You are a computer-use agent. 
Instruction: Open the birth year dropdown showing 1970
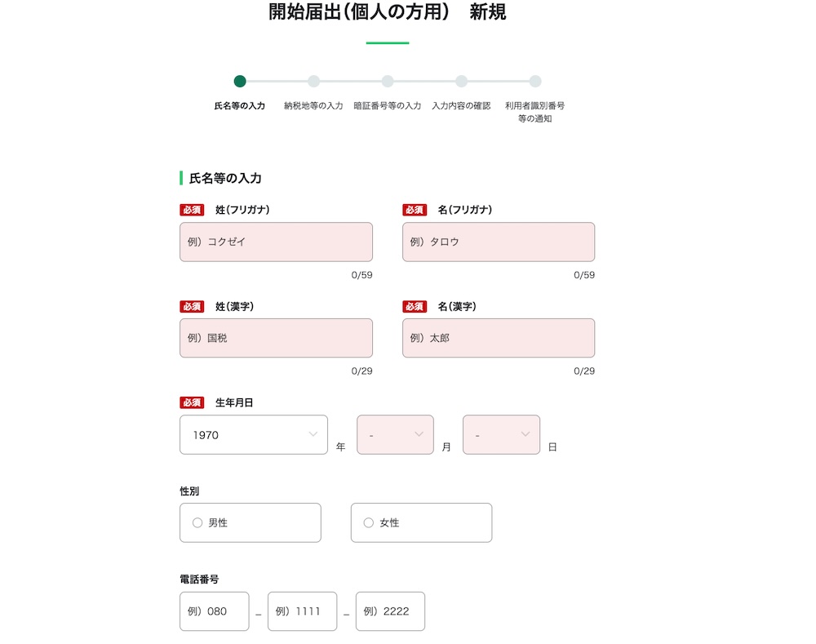click(x=253, y=435)
